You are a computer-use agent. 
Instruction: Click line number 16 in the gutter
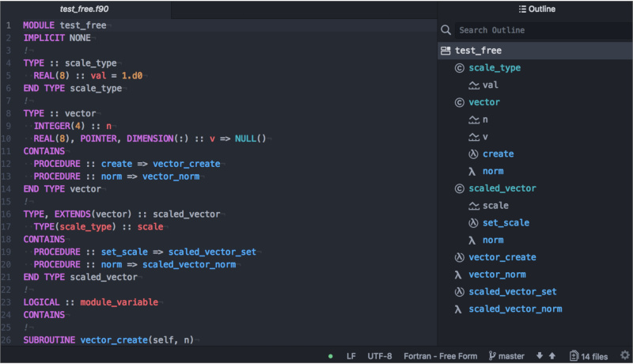6,214
